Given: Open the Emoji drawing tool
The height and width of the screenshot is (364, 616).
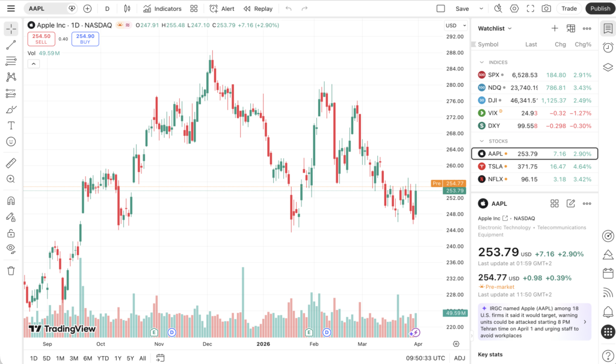Looking at the screenshot, I should 11,141.
